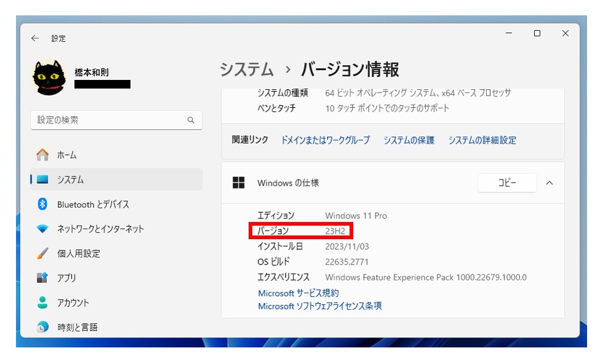Open ドメインまたはワークグループ link
This screenshot has height=364, width=600.
326,140
